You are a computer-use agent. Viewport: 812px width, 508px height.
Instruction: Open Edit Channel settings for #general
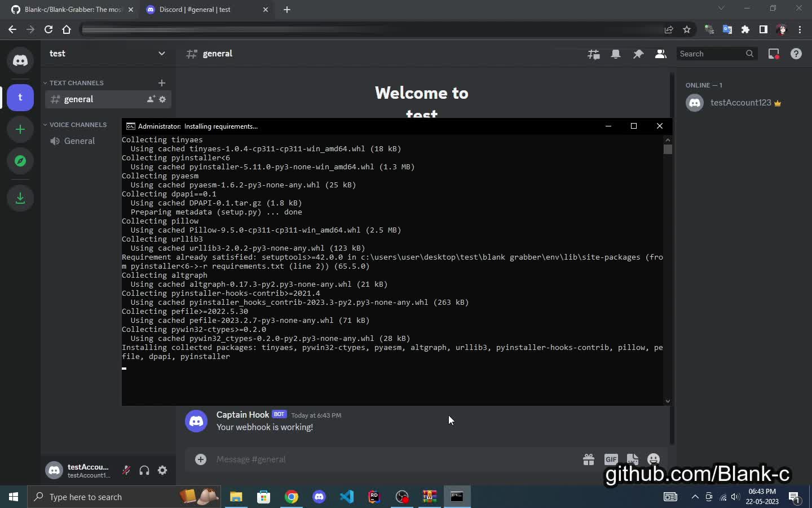[x=162, y=99]
